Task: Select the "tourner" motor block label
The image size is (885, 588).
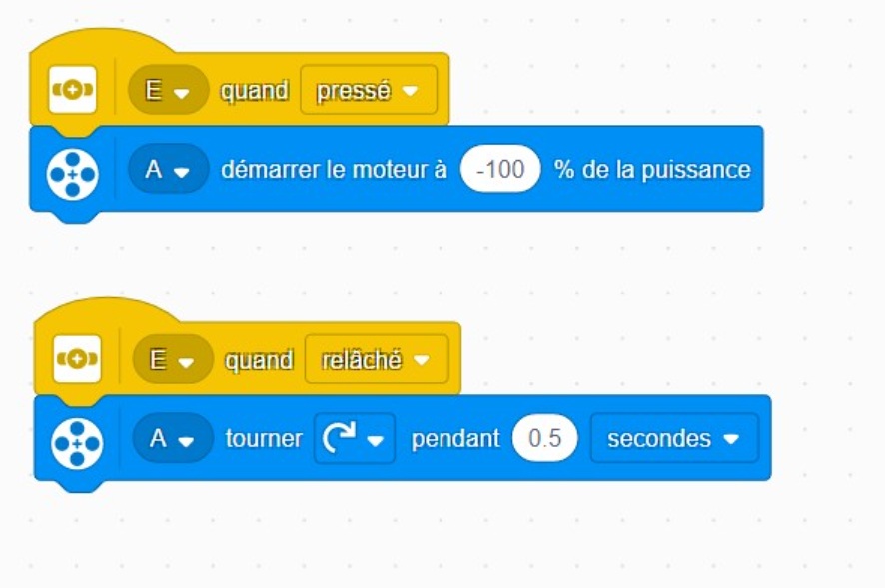Action: pos(264,439)
